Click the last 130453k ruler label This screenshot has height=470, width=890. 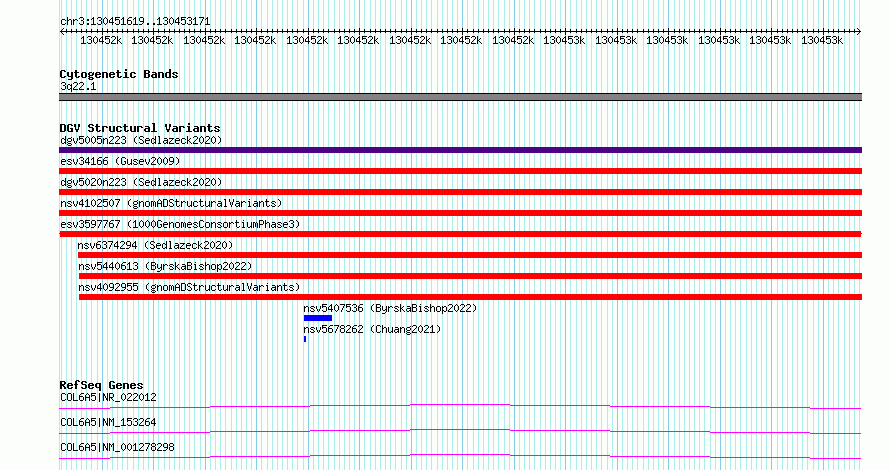[822, 40]
